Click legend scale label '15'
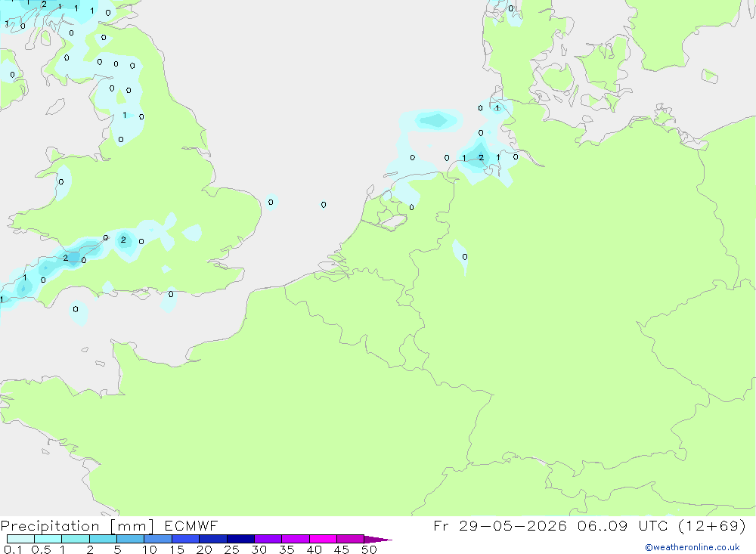This screenshot has width=756, height=554. click(177, 549)
